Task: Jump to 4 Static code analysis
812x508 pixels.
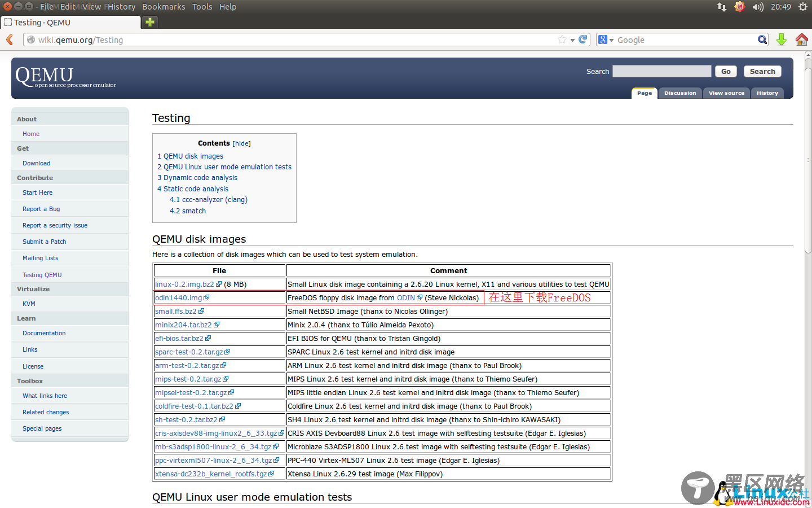Action: click(x=193, y=189)
